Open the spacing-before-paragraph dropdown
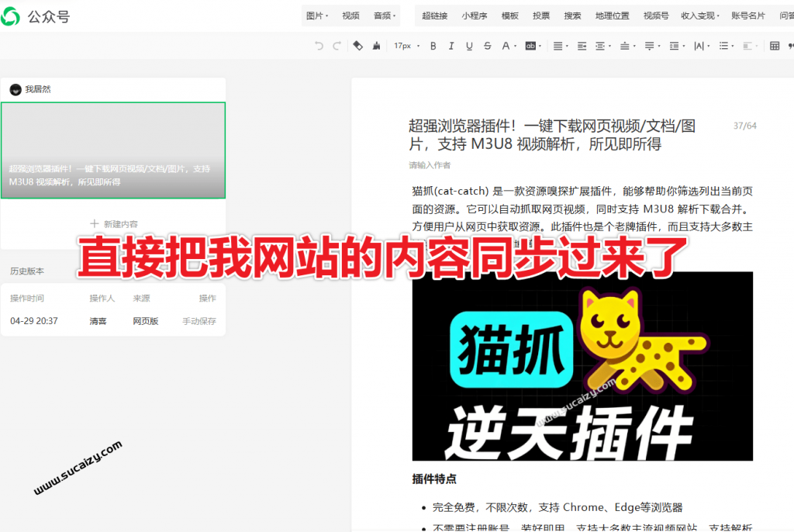The height and width of the screenshot is (532, 794). (628, 46)
